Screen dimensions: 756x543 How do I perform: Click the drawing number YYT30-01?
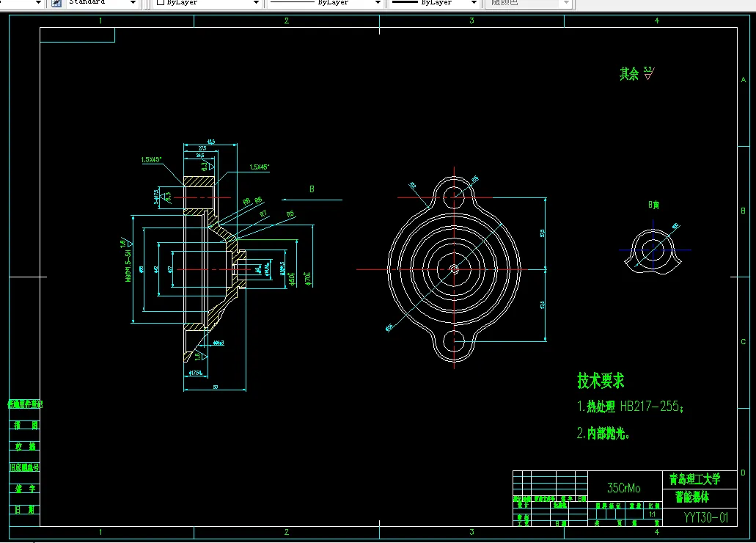(x=706, y=517)
